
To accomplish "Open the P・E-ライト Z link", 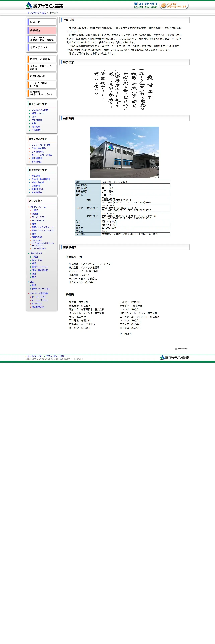I will (40, 300).
